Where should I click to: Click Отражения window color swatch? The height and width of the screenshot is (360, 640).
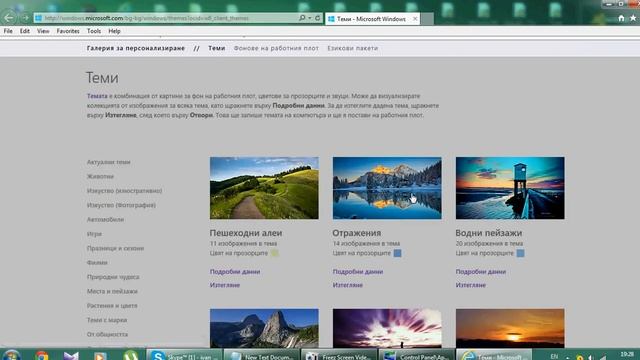pos(397,253)
